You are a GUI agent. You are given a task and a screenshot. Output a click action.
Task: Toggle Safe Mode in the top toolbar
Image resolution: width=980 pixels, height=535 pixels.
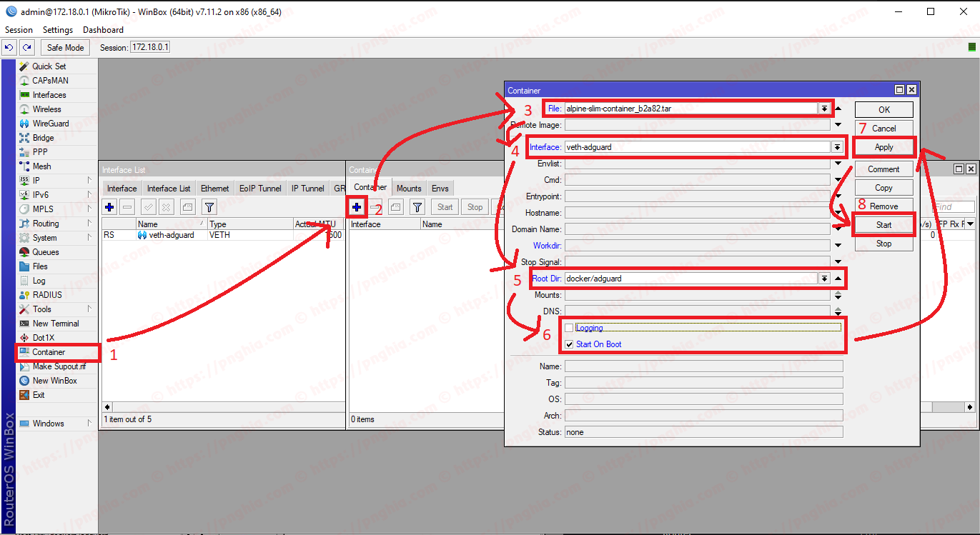(66, 48)
